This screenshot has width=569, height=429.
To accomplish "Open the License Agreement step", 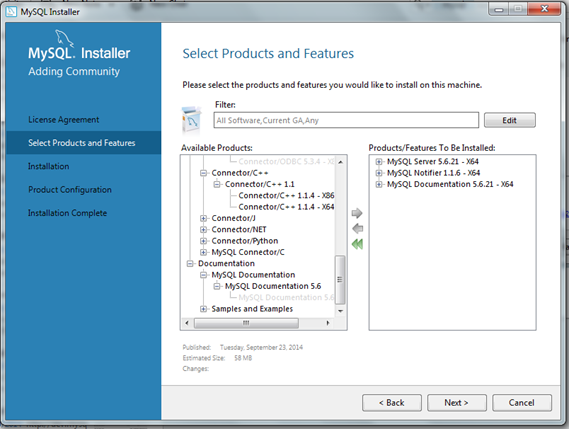I will tap(64, 120).
